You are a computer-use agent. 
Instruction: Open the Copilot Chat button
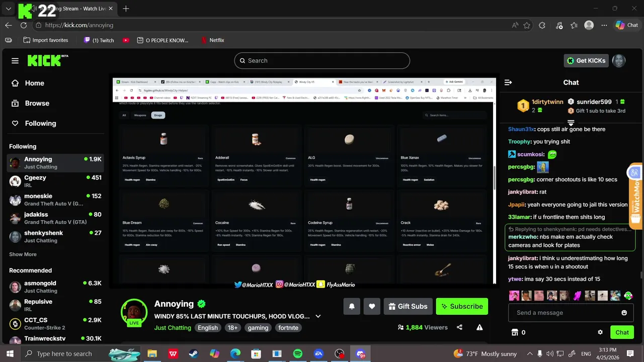(x=626, y=25)
